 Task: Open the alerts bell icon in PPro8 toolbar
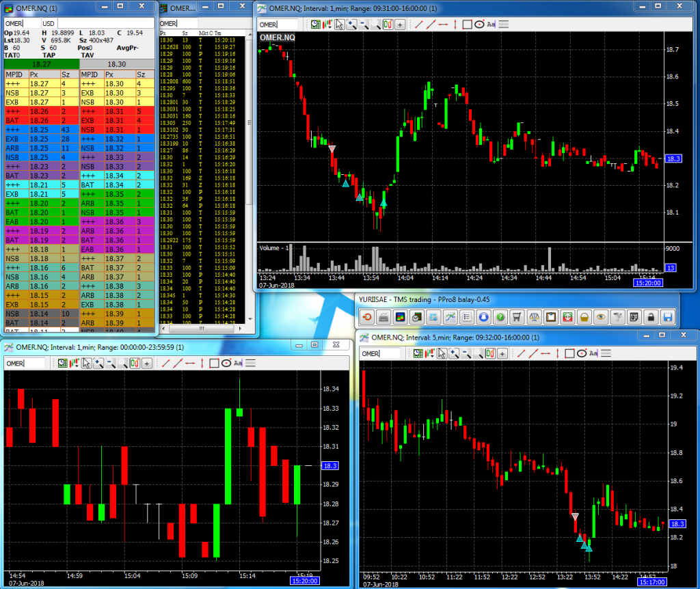point(484,317)
